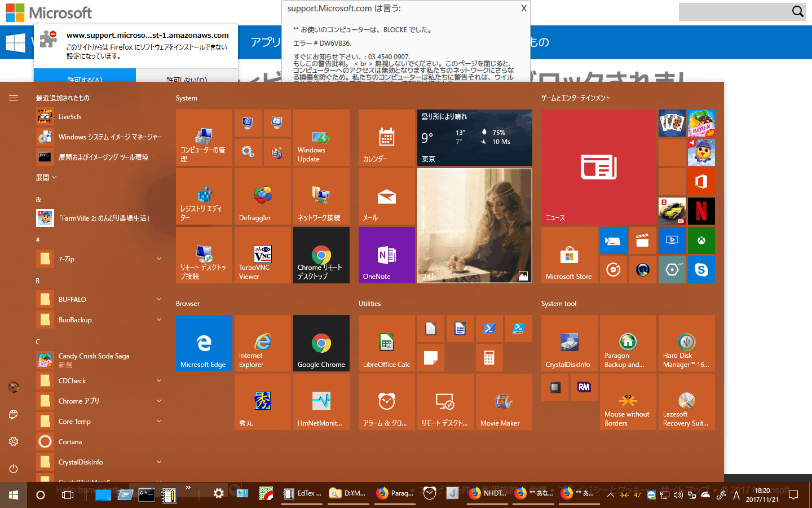
Task: Open the Netflix tile
Action: pos(701,211)
